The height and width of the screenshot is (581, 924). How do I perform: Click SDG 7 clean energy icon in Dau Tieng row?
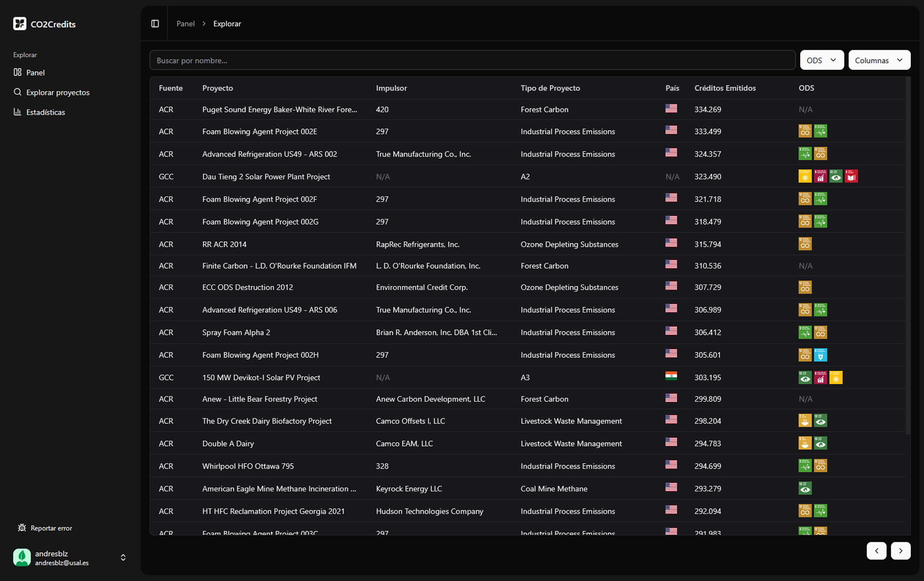click(x=805, y=177)
